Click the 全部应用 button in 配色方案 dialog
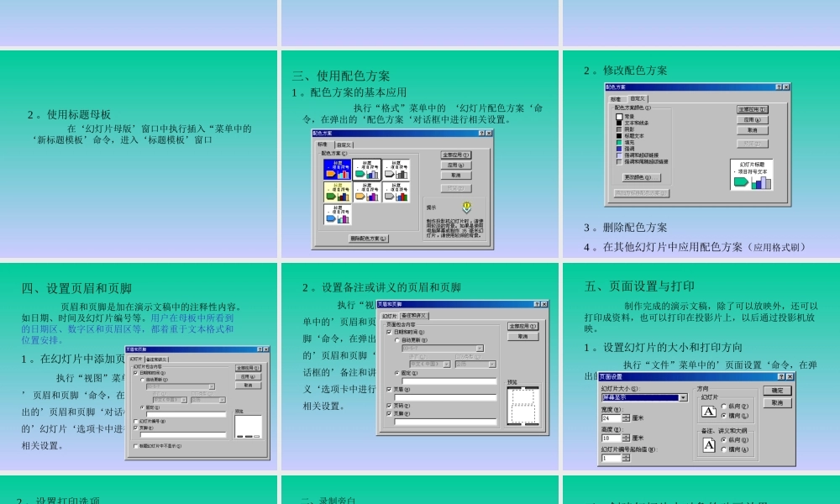Screen dimensions: 840x504 pos(454,155)
